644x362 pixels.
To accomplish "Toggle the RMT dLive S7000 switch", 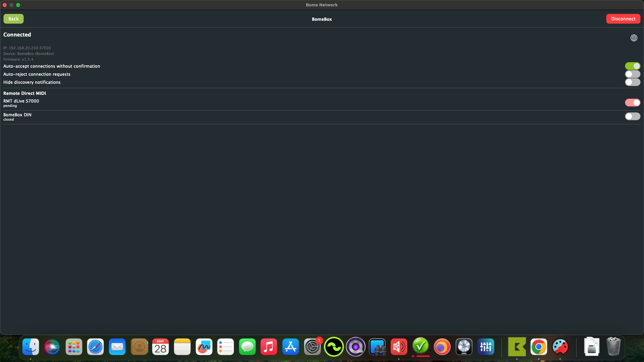I will click(x=633, y=103).
